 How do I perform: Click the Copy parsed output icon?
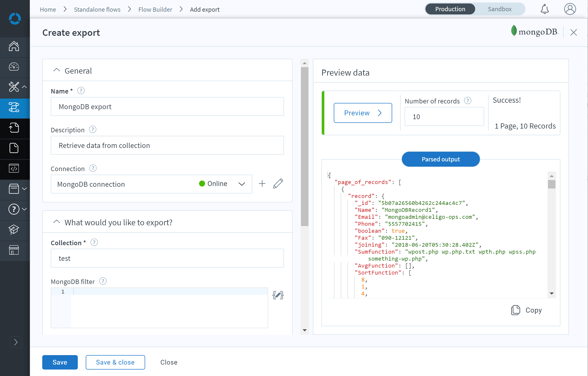[x=515, y=310]
